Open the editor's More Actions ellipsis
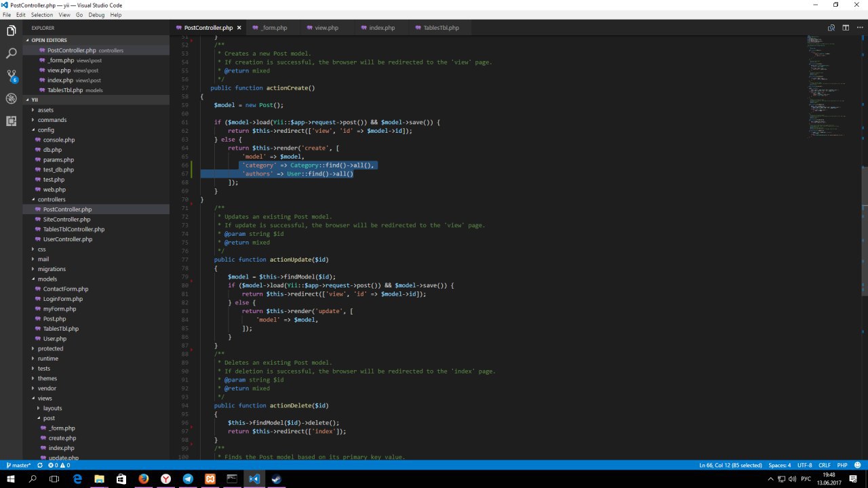 (x=859, y=28)
